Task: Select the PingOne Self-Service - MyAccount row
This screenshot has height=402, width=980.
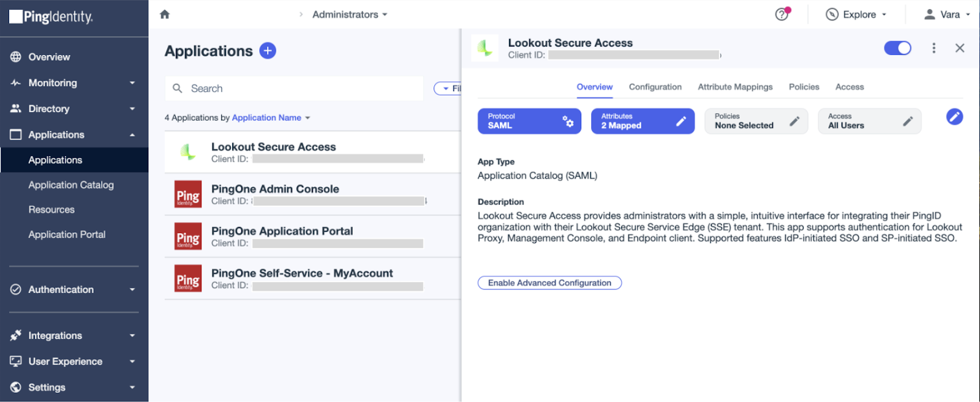Action: pos(312,279)
